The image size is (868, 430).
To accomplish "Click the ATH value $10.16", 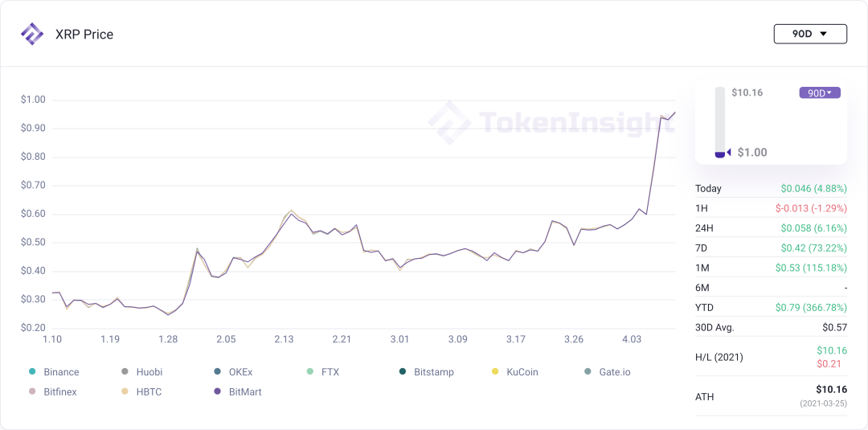I will pyautogui.click(x=829, y=390).
